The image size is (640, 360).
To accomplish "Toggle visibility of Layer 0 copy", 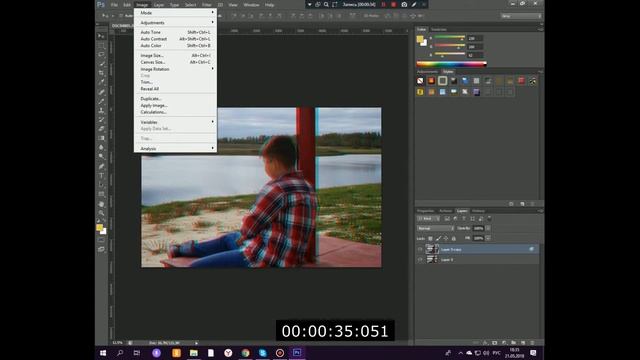I will tap(420, 249).
